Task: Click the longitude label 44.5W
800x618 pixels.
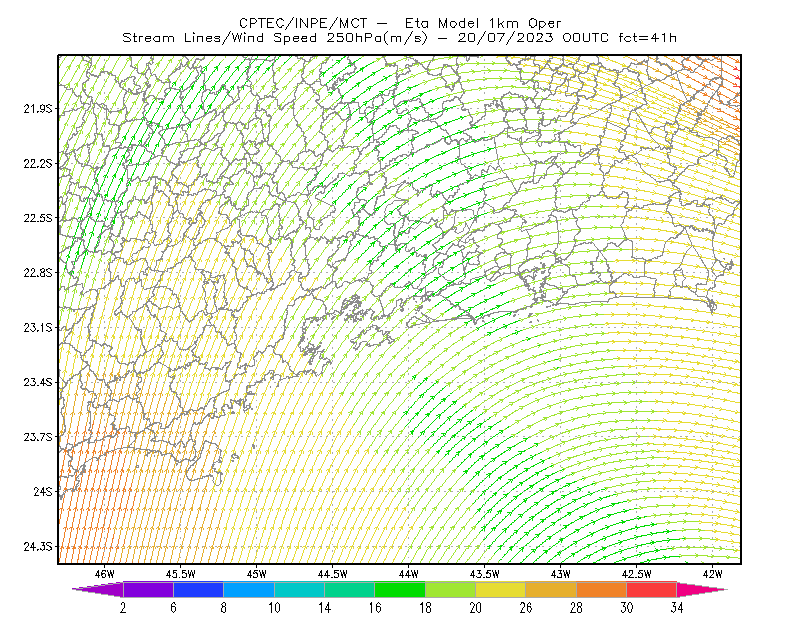Action: click(x=333, y=574)
